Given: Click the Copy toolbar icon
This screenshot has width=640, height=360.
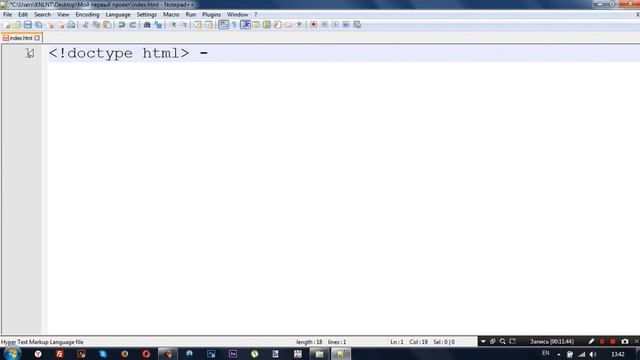Looking at the screenshot, I should coord(96,25).
